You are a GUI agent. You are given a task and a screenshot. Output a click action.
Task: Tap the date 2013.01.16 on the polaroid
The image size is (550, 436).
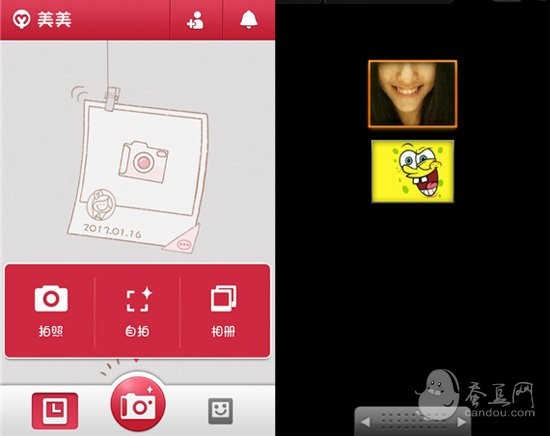(x=112, y=230)
